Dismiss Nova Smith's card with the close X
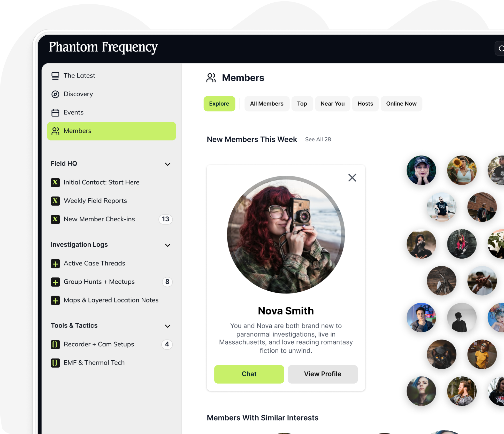This screenshot has width=504, height=434. pos(352,177)
